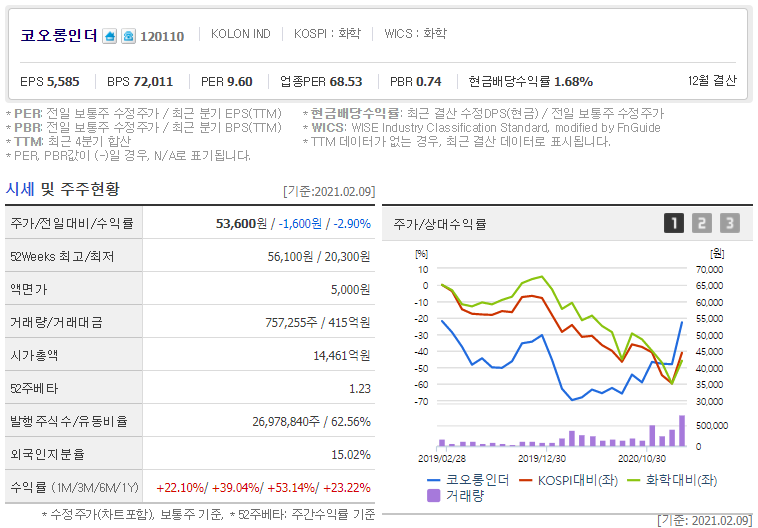Select trading volume 757,255주 / 415억원
The image size is (758, 528).
click(318, 323)
